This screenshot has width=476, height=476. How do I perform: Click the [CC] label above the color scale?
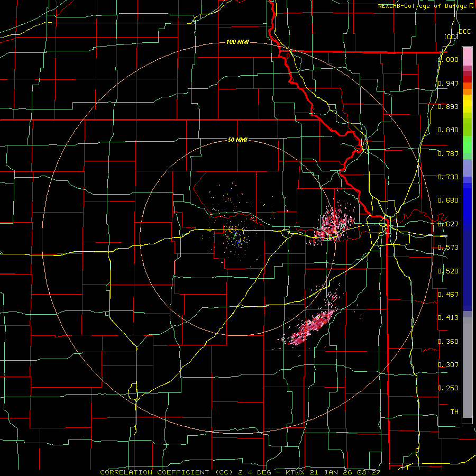pyautogui.click(x=451, y=36)
